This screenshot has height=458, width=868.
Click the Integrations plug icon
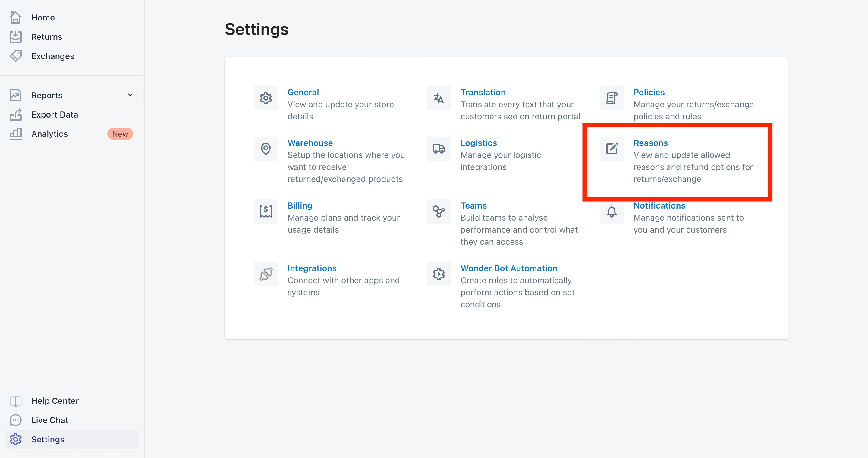266,274
